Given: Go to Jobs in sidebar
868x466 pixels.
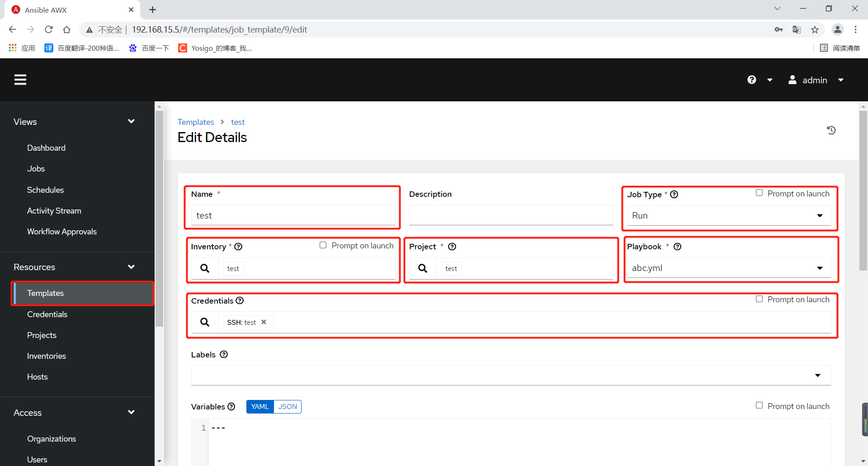Looking at the screenshot, I should pos(36,169).
